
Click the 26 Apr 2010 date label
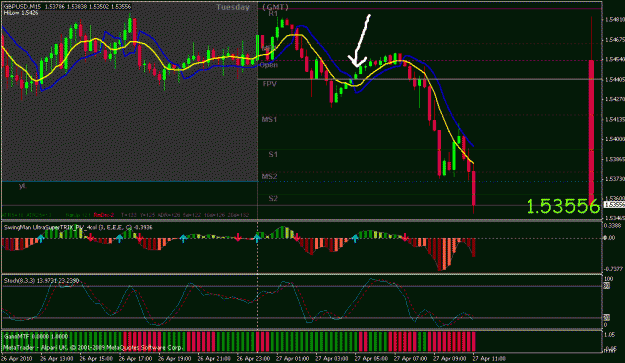point(18,359)
